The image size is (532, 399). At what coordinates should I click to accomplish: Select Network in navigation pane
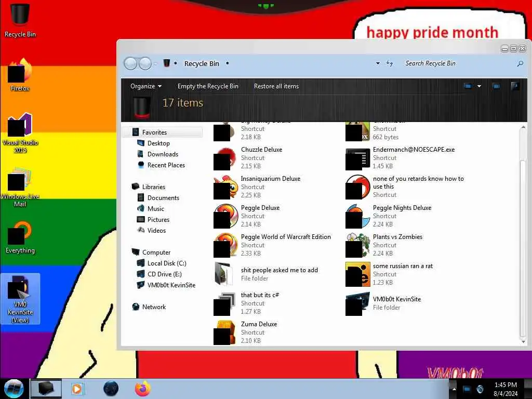[154, 307]
